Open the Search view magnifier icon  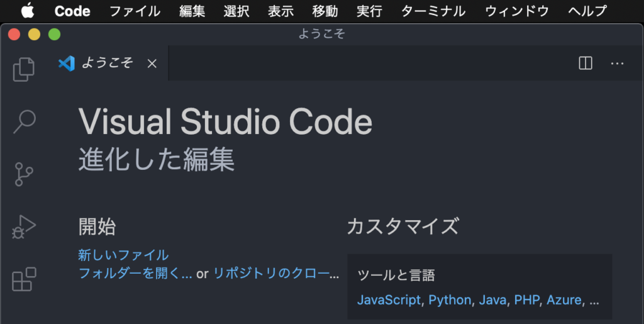click(x=25, y=121)
